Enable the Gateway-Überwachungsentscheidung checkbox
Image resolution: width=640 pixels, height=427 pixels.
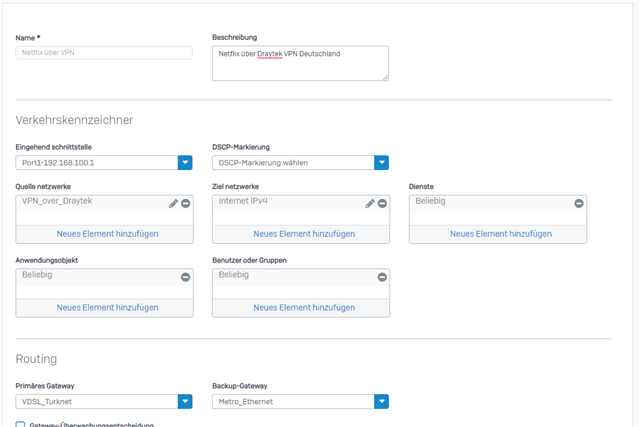21,425
